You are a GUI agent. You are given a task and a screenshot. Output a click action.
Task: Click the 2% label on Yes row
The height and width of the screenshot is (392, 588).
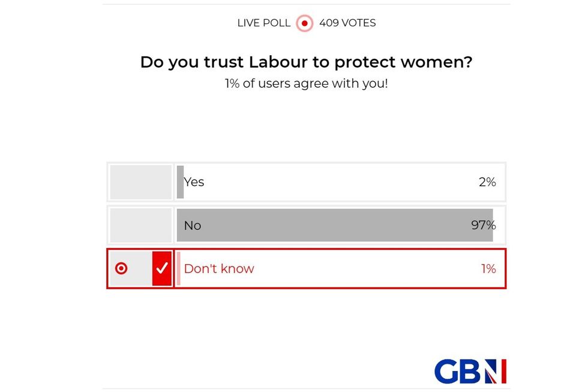tap(487, 182)
